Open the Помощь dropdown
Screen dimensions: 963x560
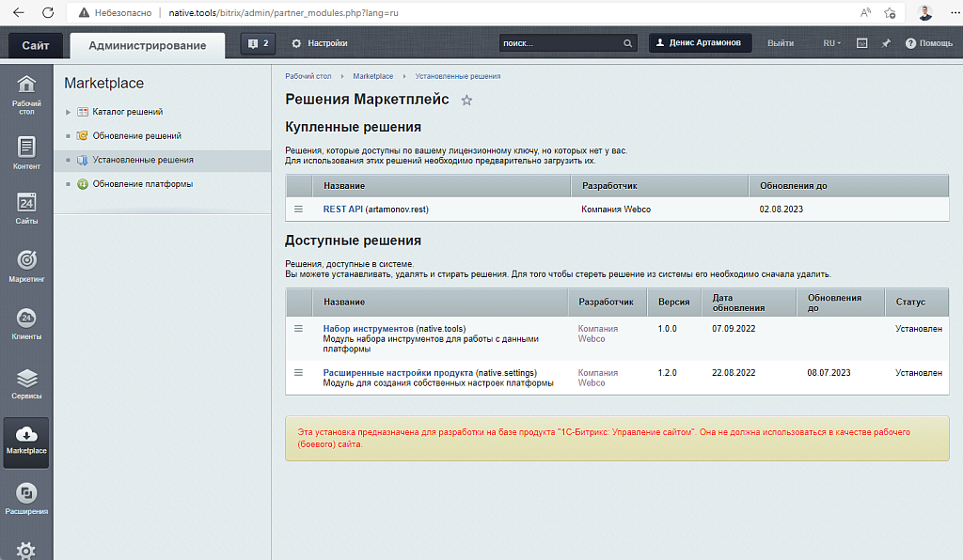pyautogui.click(x=931, y=42)
